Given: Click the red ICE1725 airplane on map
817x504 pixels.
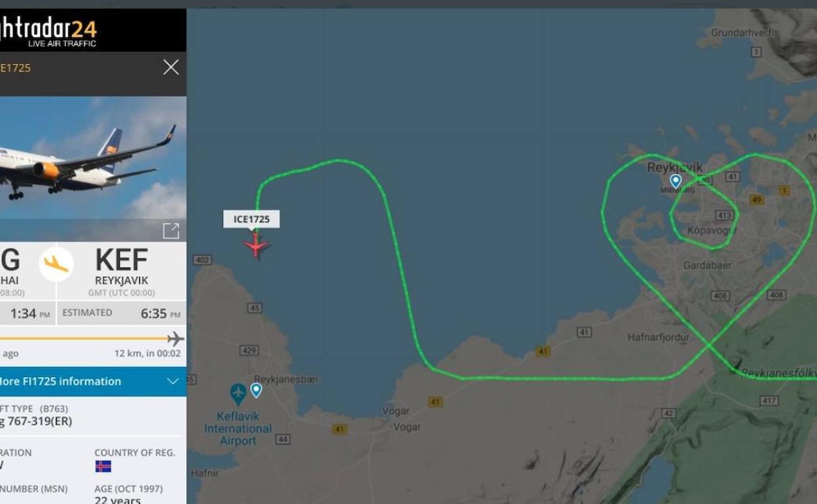Looking at the screenshot, I should [x=255, y=247].
